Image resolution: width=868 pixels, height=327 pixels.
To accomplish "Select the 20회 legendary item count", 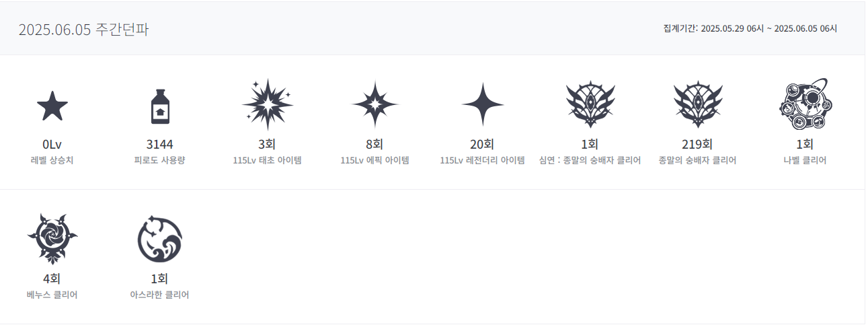I will (x=482, y=144).
